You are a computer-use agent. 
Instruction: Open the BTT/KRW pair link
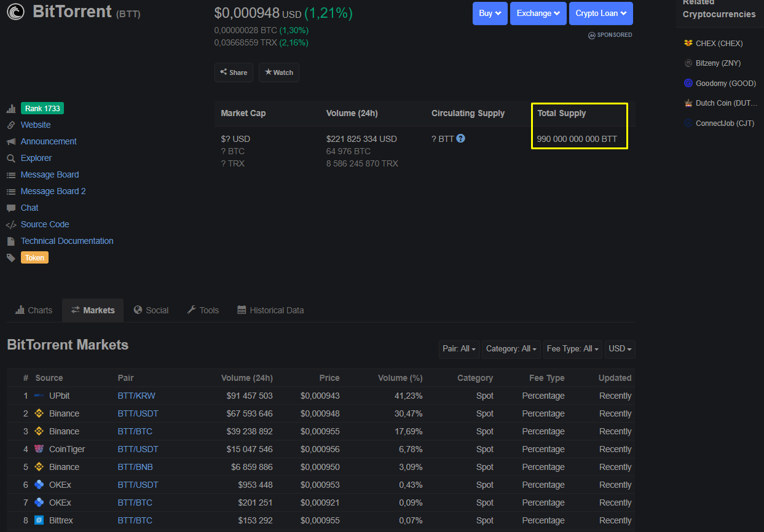point(136,396)
